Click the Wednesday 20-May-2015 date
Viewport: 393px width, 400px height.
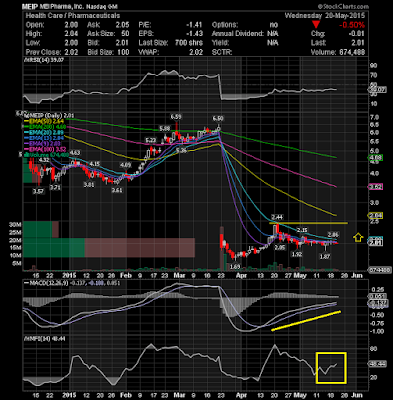(x=325, y=16)
